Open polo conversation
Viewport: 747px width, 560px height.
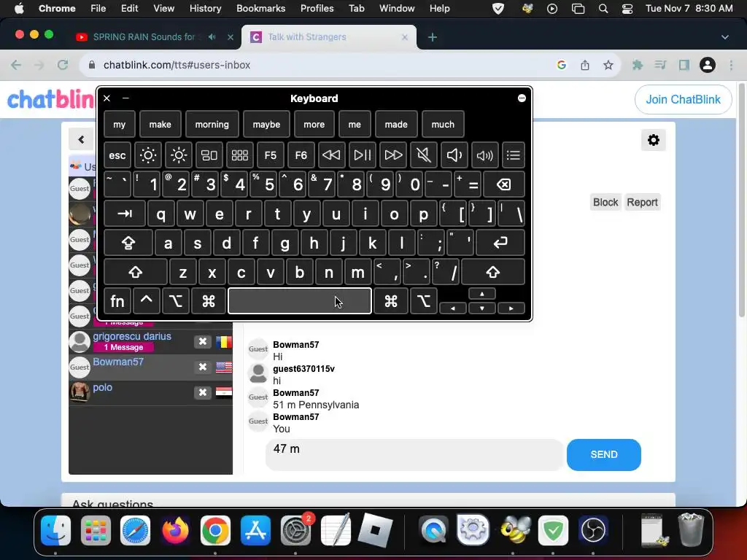102,387
